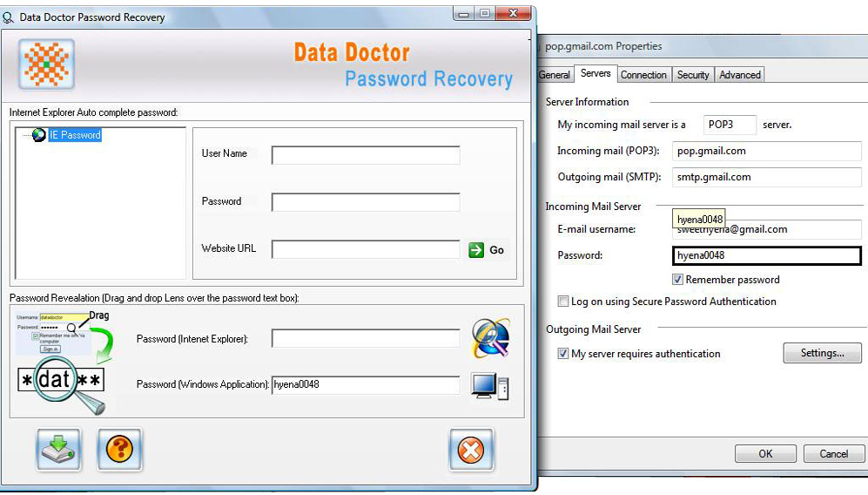
Task: Click the 'Internet Explorer Auto complete password' label
Action: pyautogui.click(x=93, y=112)
